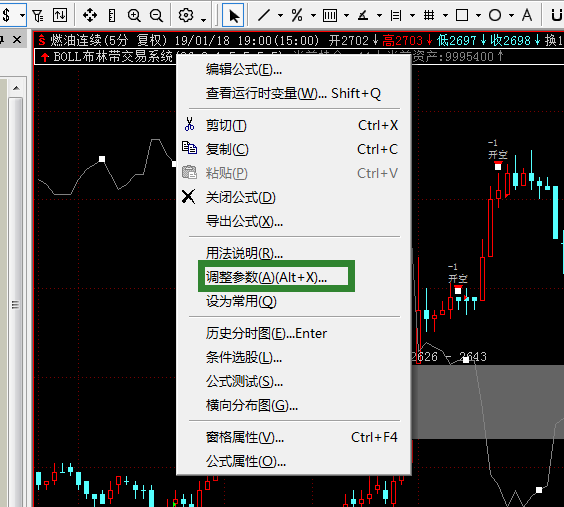Click scrollbar up arrow in left panel
This screenshot has width=564, height=507.
click(x=16, y=88)
